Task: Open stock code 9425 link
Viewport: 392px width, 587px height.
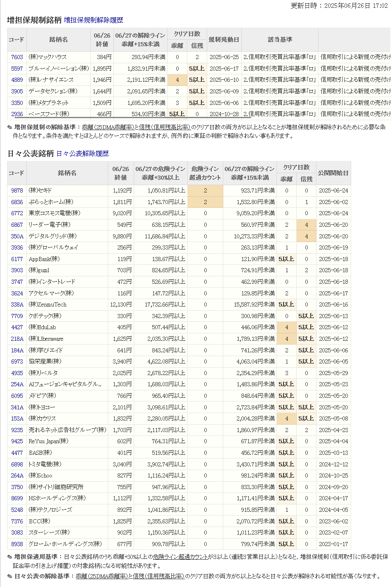Action: click(x=17, y=441)
